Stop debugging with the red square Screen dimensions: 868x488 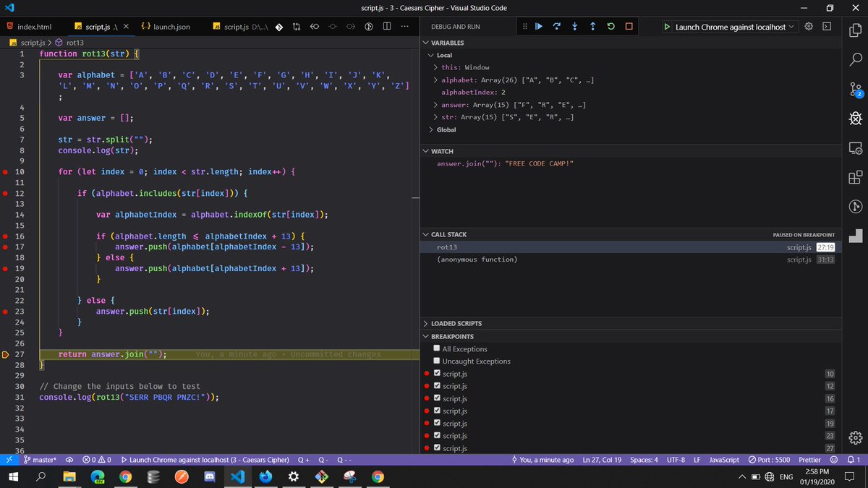(629, 27)
